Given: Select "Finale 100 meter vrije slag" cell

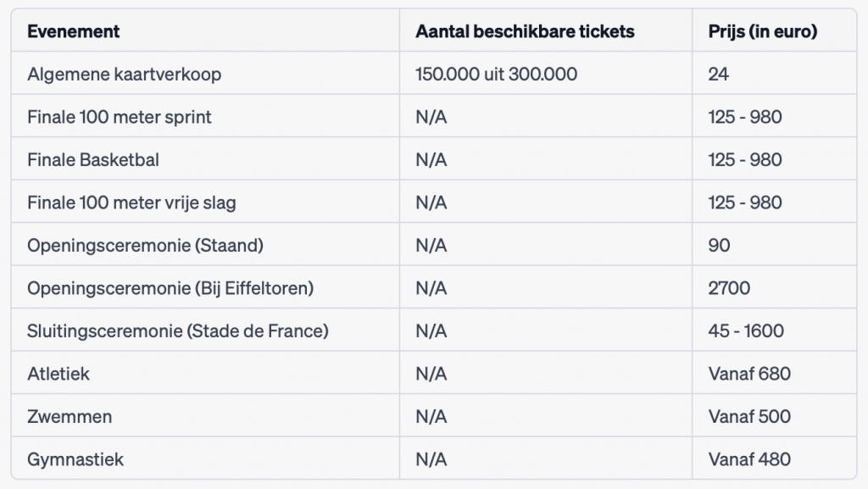Looking at the screenshot, I should pos(131,203).
